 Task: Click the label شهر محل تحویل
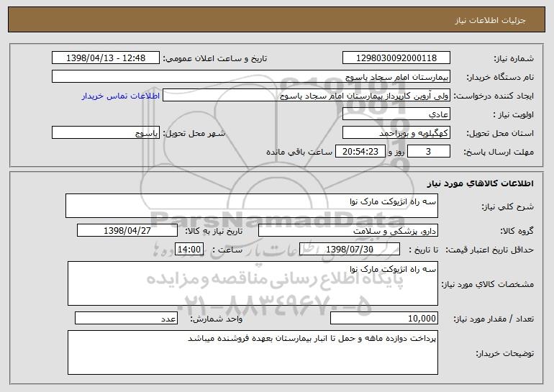[194, 134]
